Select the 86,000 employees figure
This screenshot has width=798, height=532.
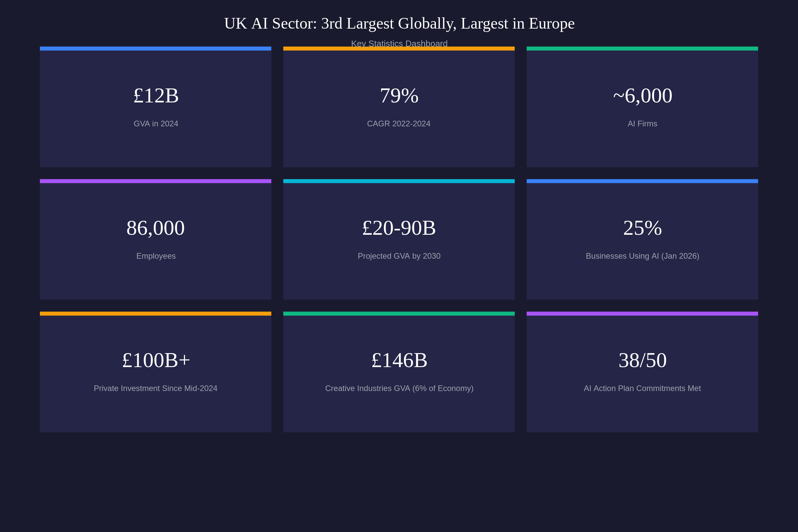point(156,228)
